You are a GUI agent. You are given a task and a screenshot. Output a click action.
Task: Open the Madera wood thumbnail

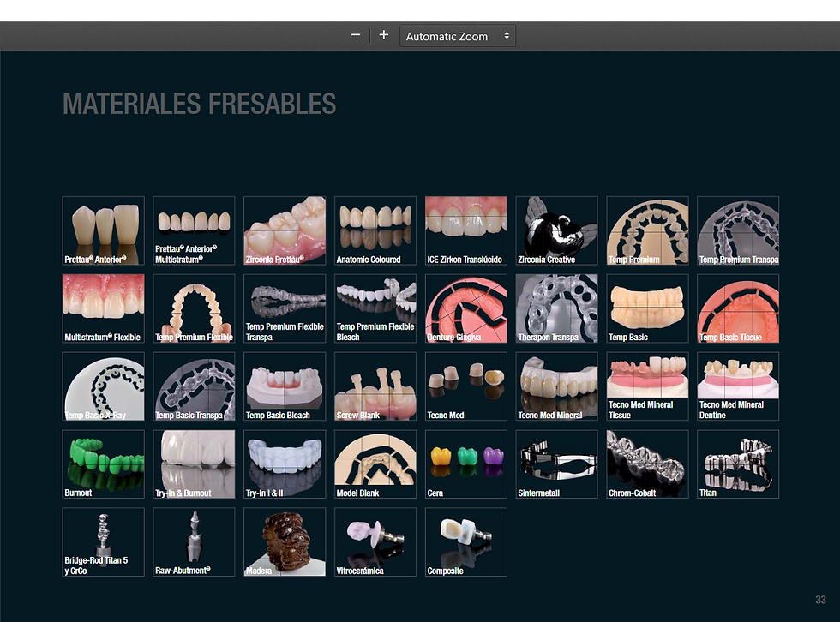click(x=285, y=542)
